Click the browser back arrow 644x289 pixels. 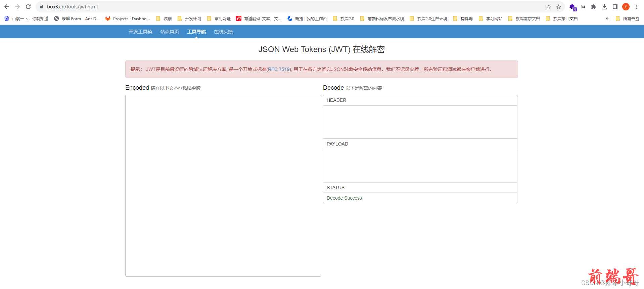7,7
